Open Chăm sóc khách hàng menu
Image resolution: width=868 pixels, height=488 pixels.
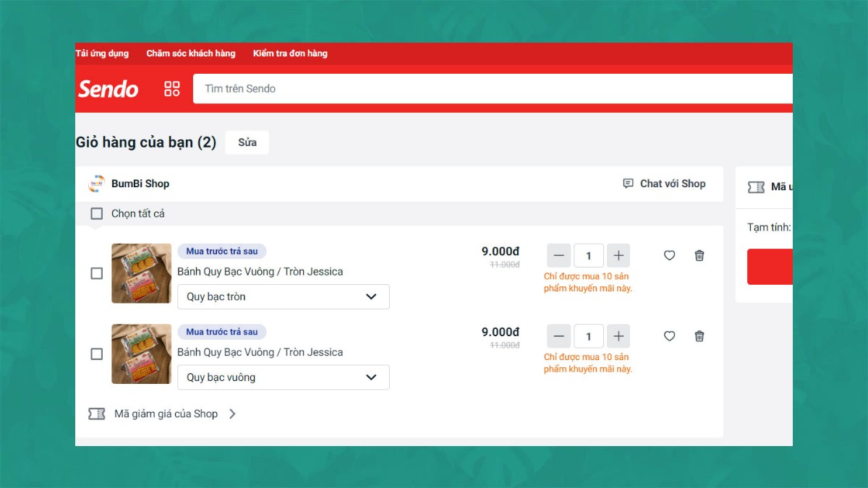point(190,53)
